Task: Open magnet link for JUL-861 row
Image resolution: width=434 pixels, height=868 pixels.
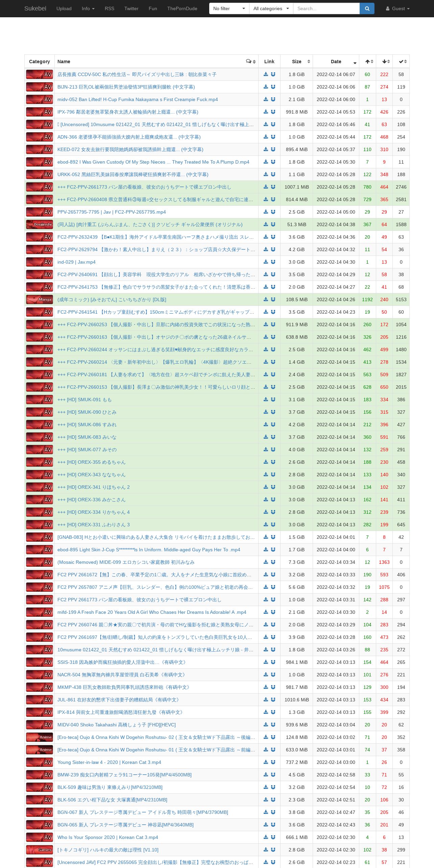Action: tap(273, 700)
